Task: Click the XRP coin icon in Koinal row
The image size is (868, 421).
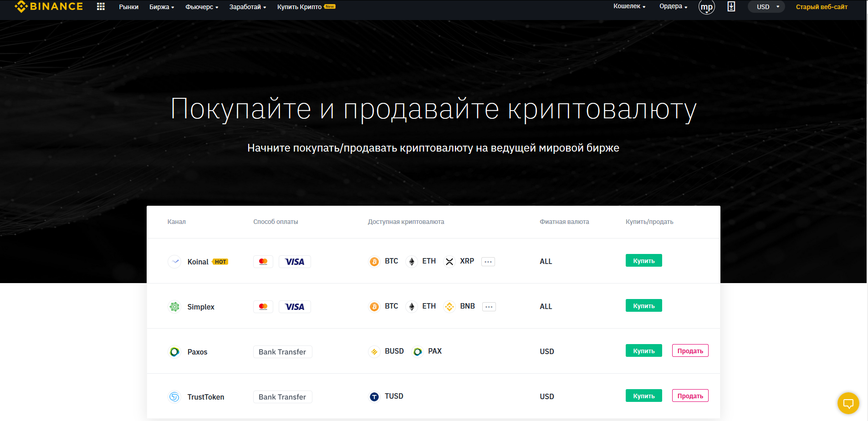Action: tap(449, 261)
